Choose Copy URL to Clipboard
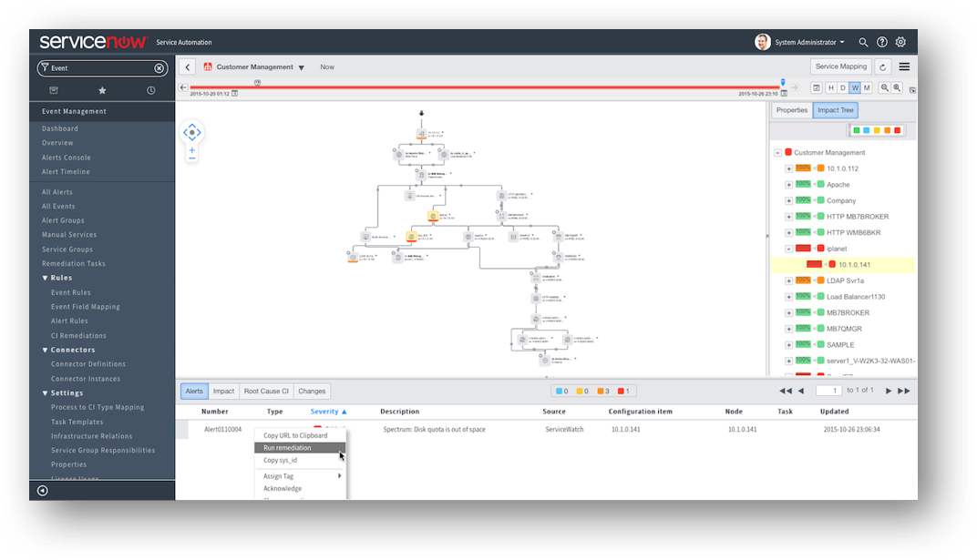Image resolution: width=977 pixels, height=560 pixels. [301, 435]
